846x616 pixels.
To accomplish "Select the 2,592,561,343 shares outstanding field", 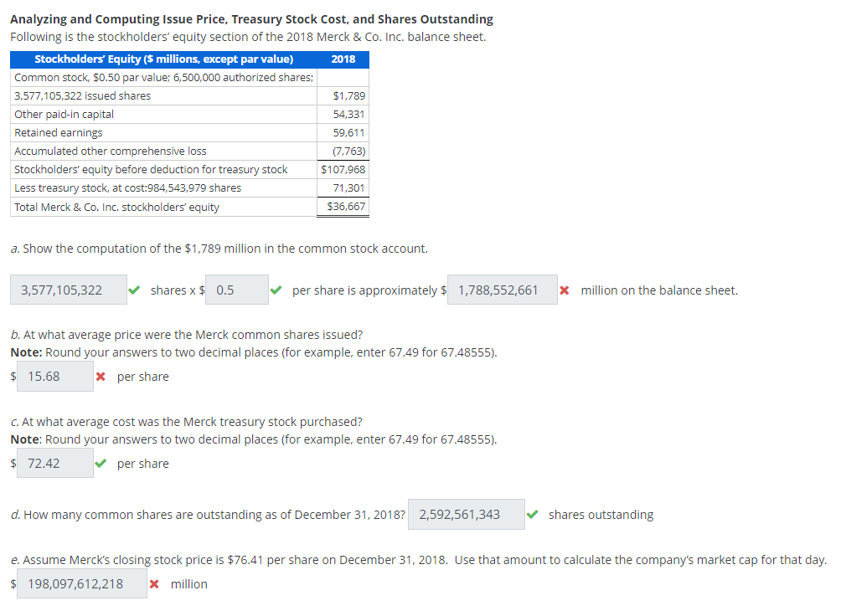I will pyautogui.click(x=466, y=513).
